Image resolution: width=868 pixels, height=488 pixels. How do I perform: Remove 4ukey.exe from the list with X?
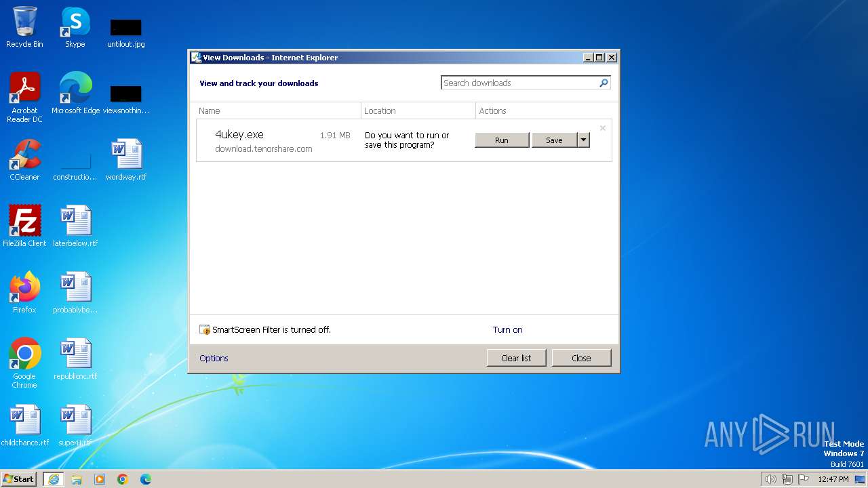tap(602, 128)
